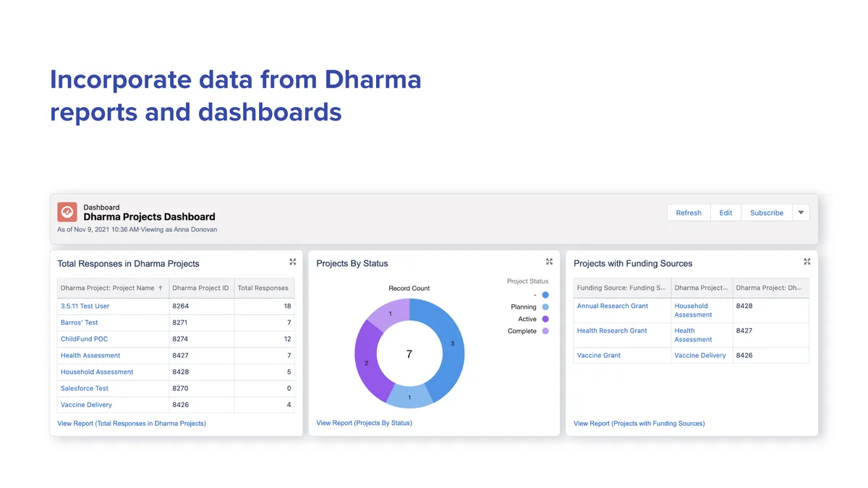Click the Dharma Project ID column header

pyautogui.click(x=201, y=288)
